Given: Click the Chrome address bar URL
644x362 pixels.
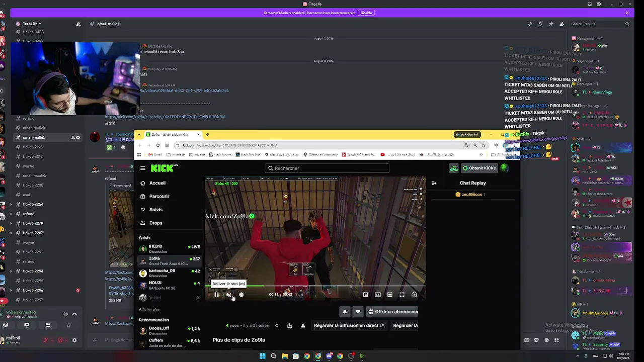Looking at the screenshot, I should coord(229,145).
